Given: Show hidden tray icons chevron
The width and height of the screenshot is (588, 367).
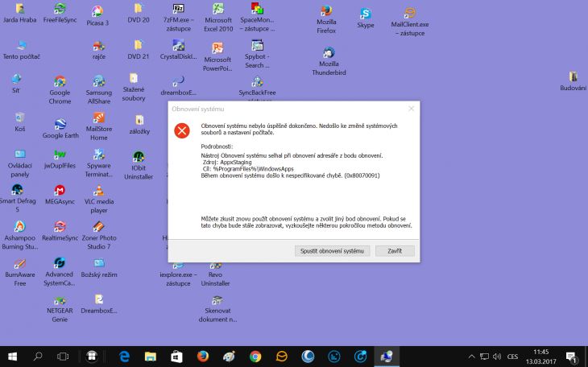Looking at the screenshot, I should (x=472, y=357).
